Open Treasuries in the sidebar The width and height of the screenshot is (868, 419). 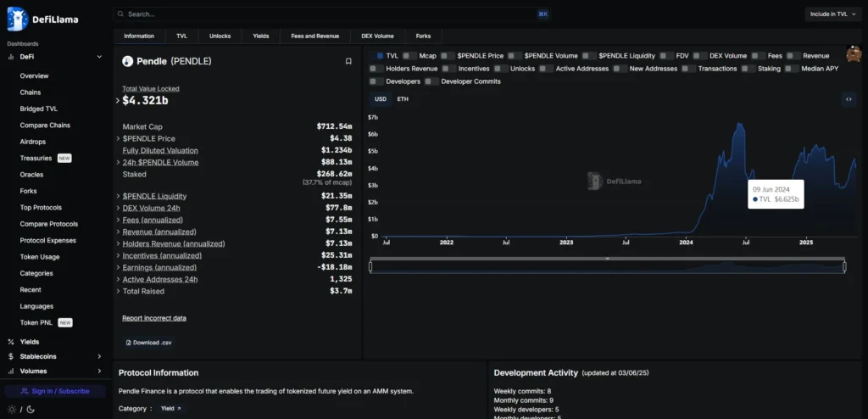point(46,158)
